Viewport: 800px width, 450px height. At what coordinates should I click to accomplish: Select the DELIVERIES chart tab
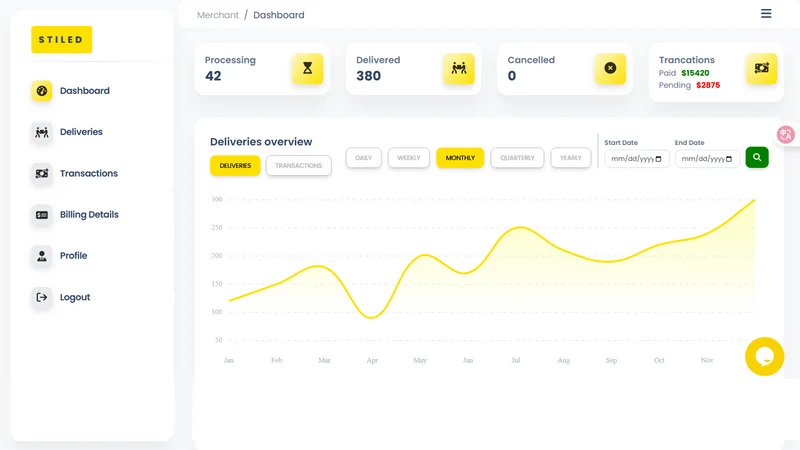coord(235,166)
